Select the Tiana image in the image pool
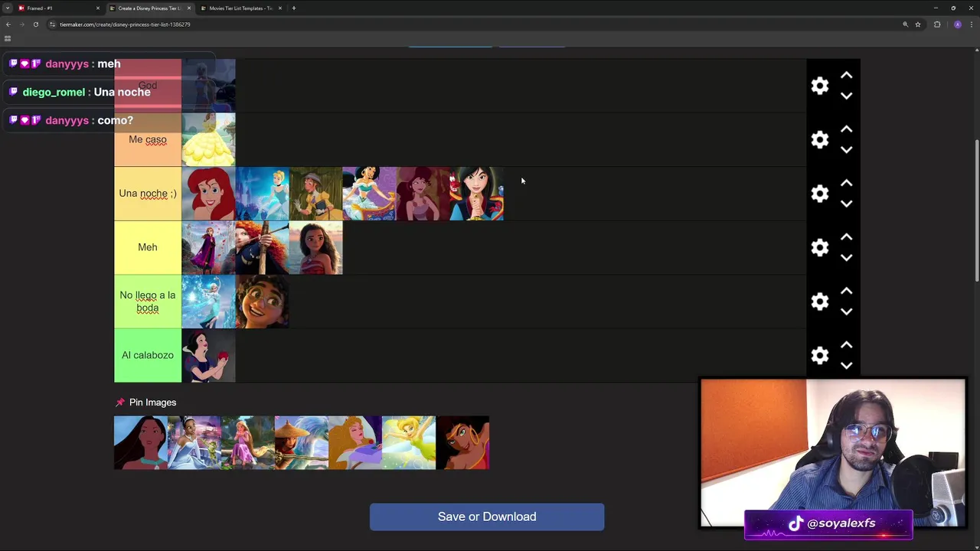The width and height of the screenshot is (980, 551). coord(194,443)
